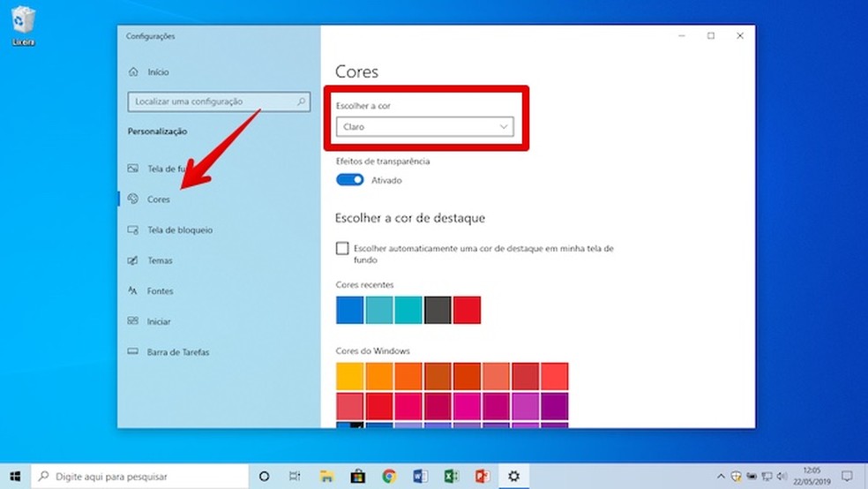Open Word from the taskbar
Viewport: 868px width, 489px height.
coord(420,477)
